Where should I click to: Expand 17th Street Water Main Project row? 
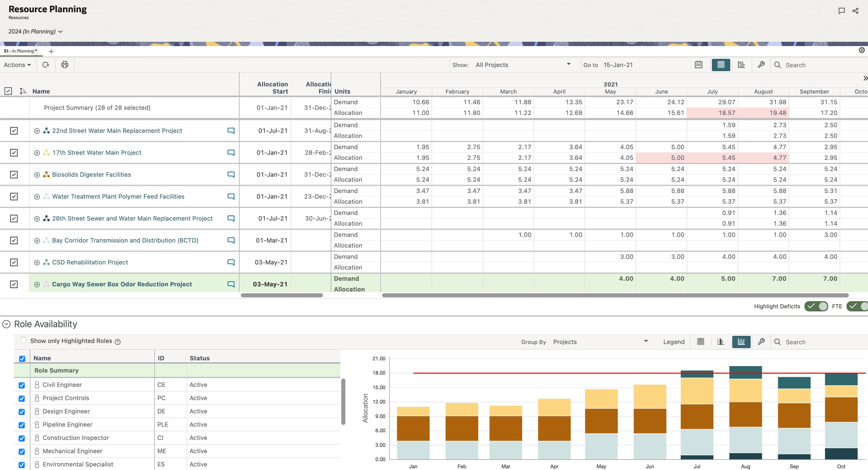(37, 153)
